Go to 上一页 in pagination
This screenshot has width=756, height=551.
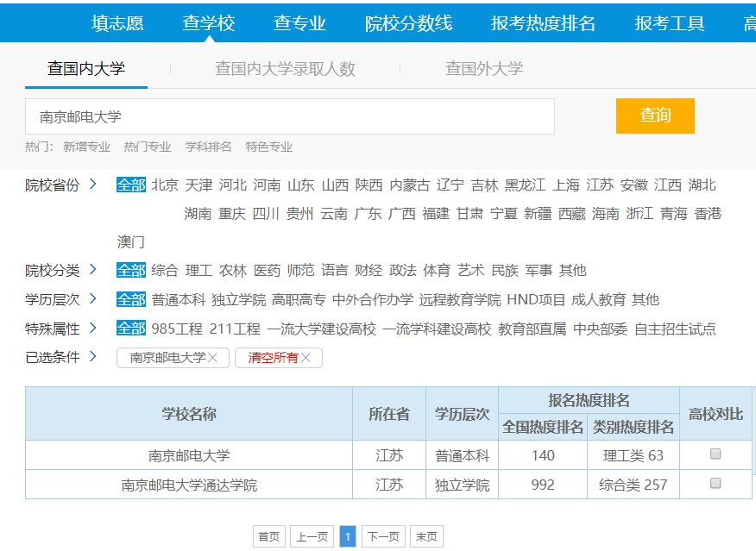[312, 536]
